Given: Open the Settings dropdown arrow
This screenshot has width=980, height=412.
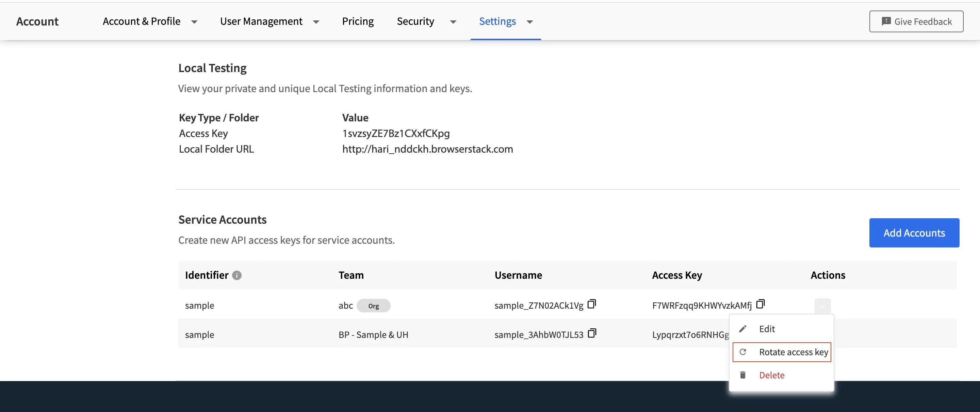Looking at the screenshot, I should [x=529, y=22].
